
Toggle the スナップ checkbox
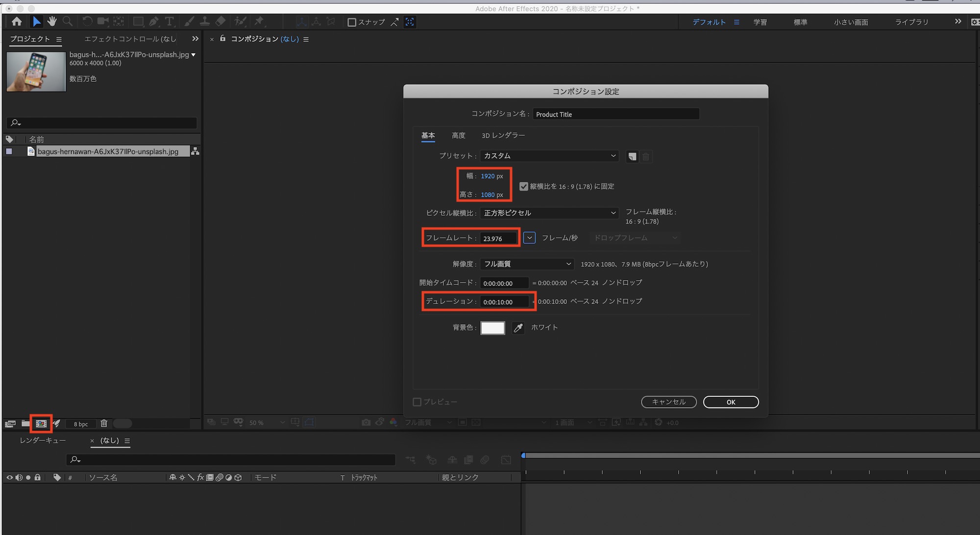351,22
